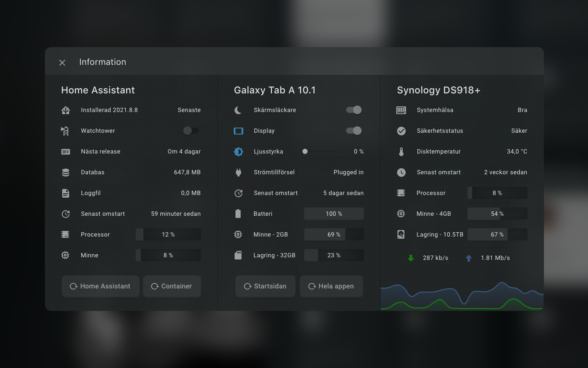Click the Container restart button
This screenshot has width=588, height=368.
[x=172, y=286]
